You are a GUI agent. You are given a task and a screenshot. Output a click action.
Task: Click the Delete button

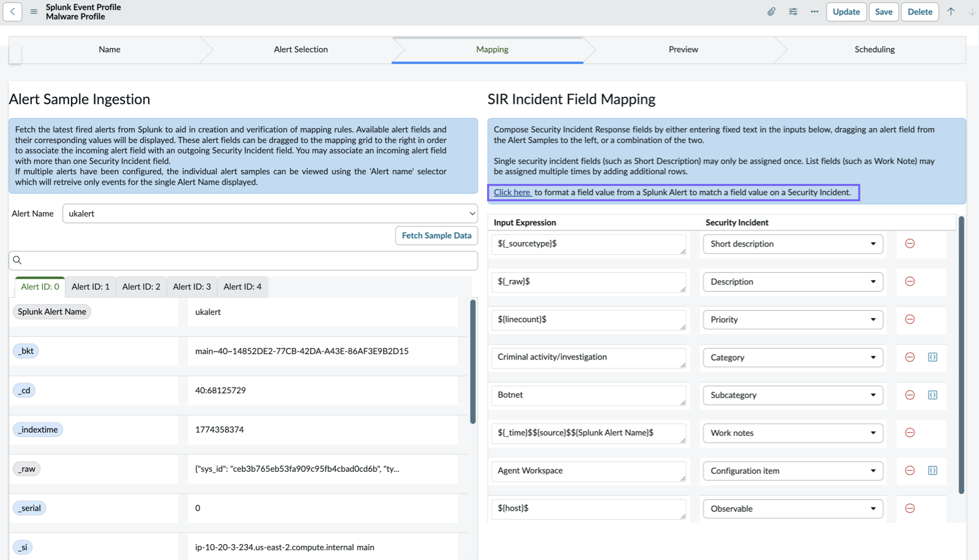(920, 12)
